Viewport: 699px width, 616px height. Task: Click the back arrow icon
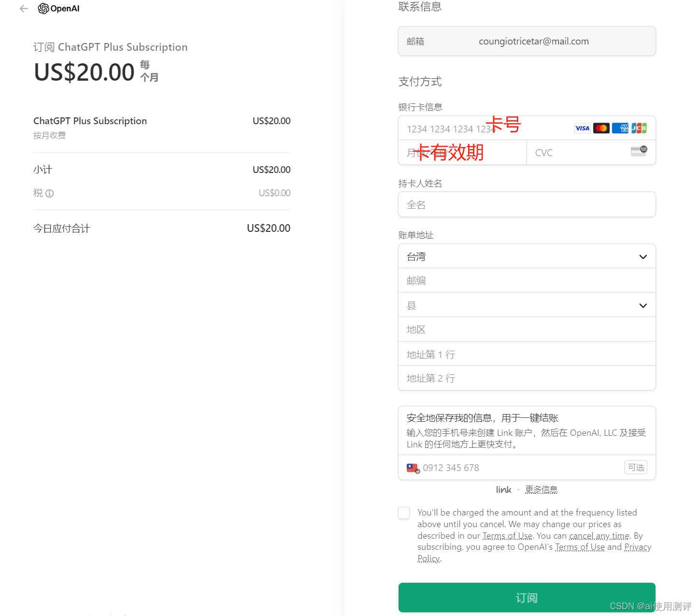pyautogui.click(x=24, y=8)
